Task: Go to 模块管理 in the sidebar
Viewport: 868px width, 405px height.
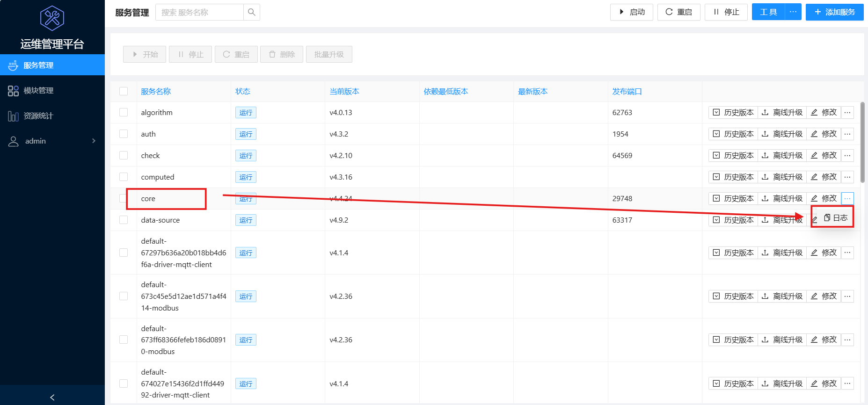Action: click(x=38, y=91)
